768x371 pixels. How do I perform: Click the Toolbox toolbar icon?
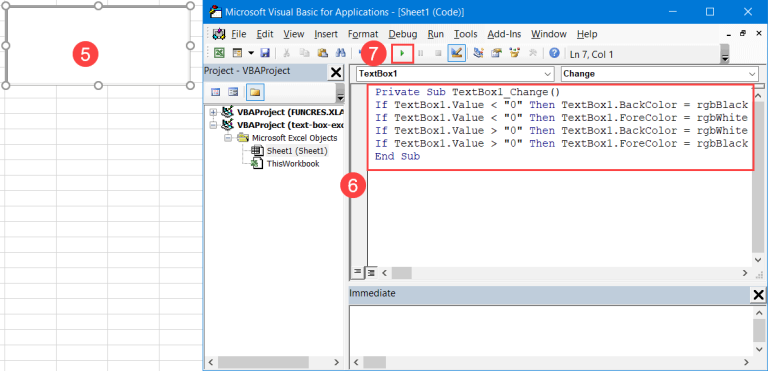pyautogui.click(x=532, y=53)
